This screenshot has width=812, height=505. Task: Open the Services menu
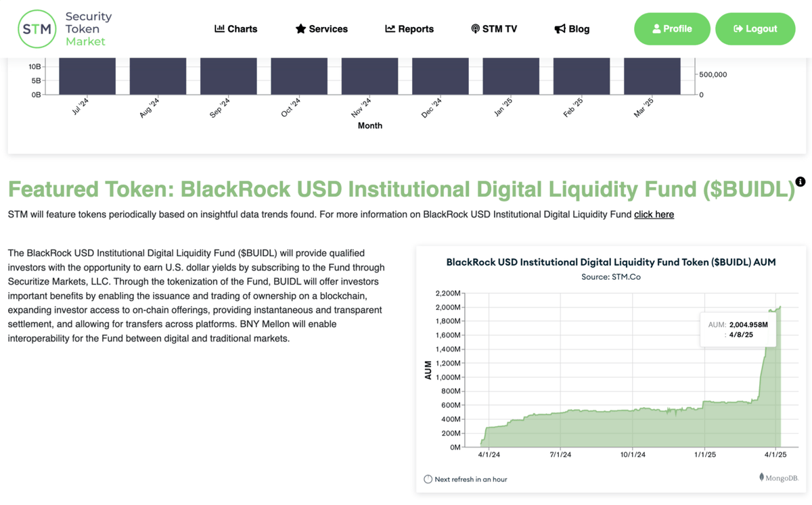coord(321,28)
